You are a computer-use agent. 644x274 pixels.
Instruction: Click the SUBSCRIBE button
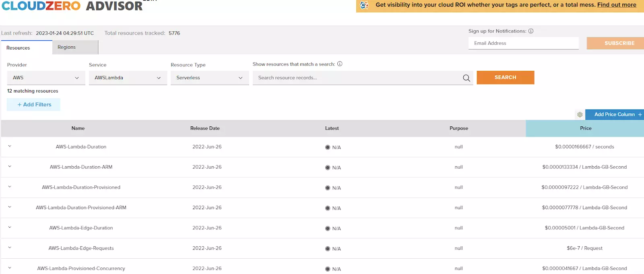[615, 43]
